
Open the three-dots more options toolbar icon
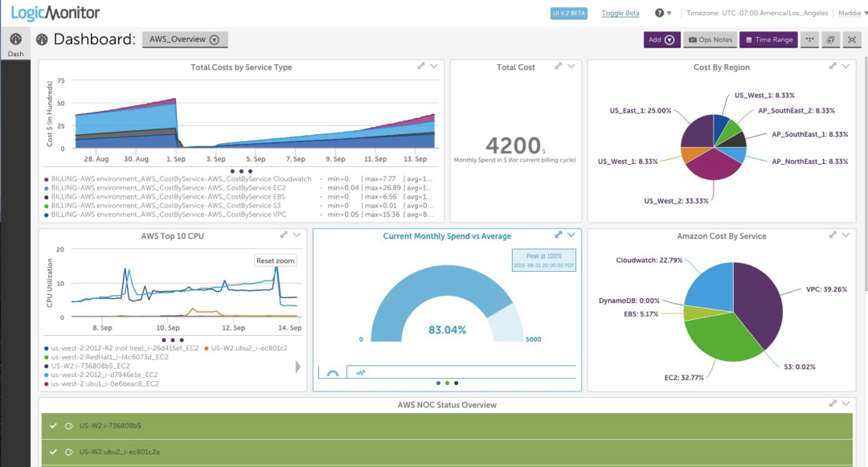point(809,39)
